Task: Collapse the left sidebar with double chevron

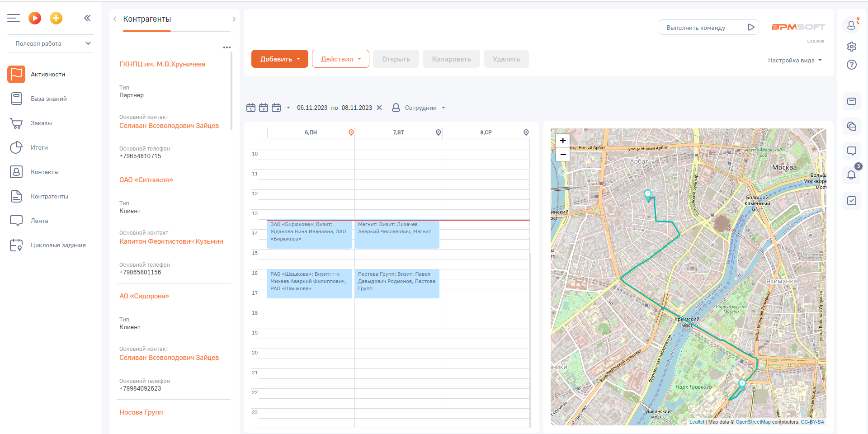Action: pyautogui.click(x=87, y=18)
